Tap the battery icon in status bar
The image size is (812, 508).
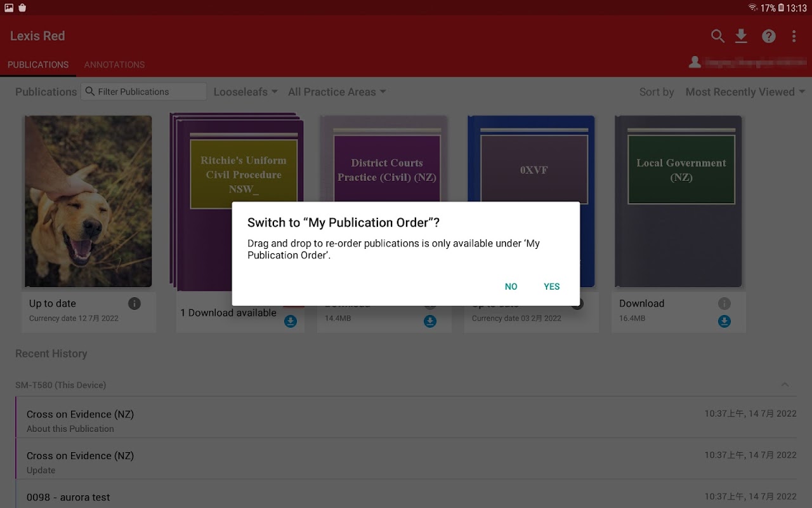781,8
